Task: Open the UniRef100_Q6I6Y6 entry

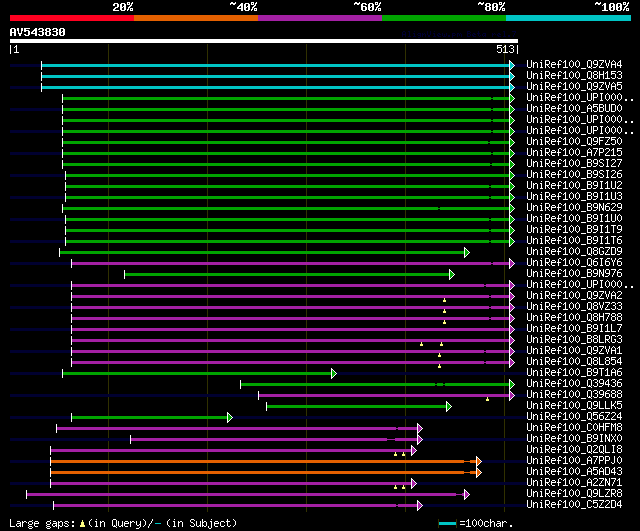Action: point(574,262)
